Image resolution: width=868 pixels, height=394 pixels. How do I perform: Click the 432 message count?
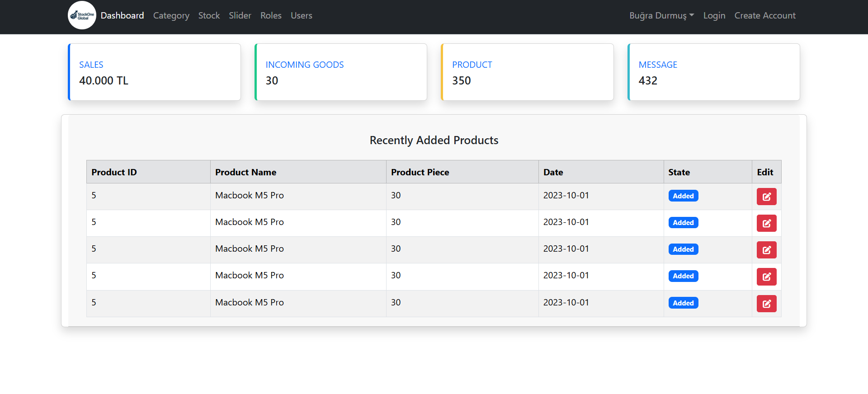[648, 80]
